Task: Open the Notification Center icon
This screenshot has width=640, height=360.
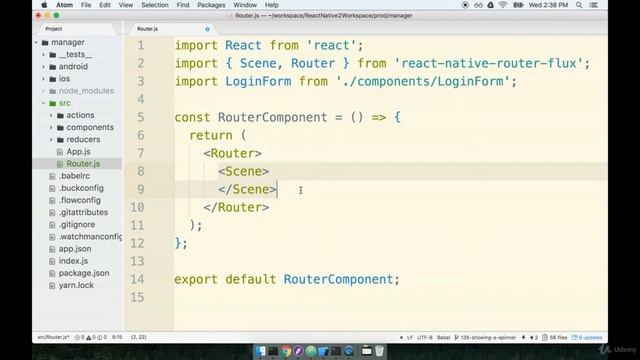Action: [594, 5]
